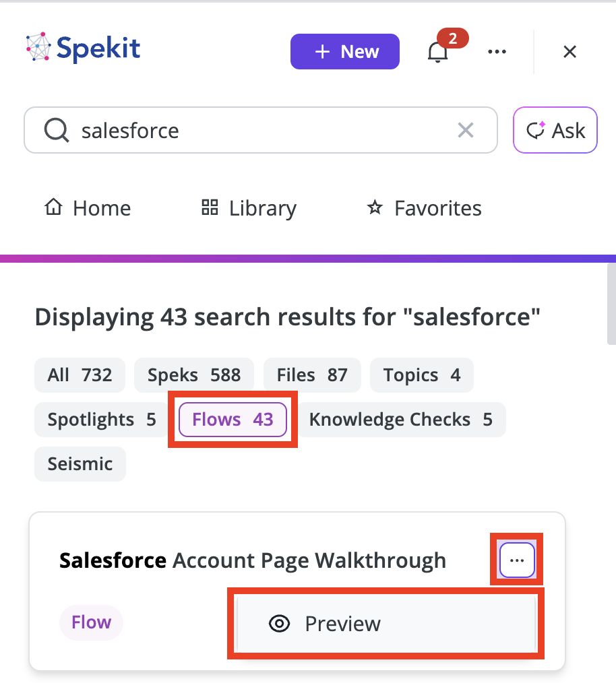This screenshot has width=616, height=683.
Task: Open Salesforce Account Page Walkthrough result
Action: pos(253,560)
